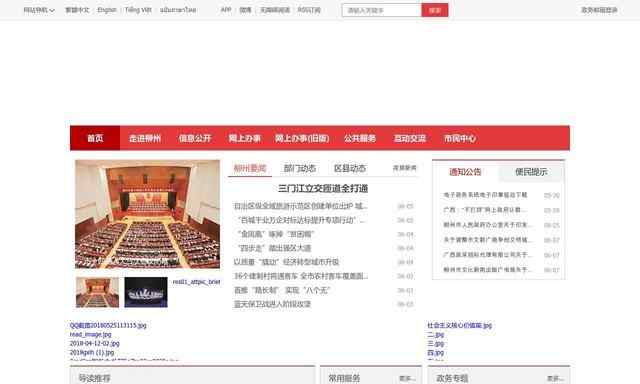This screenshot has height=384, width=640.
Task: Switch language to English
Action: [x=107, y=10]
